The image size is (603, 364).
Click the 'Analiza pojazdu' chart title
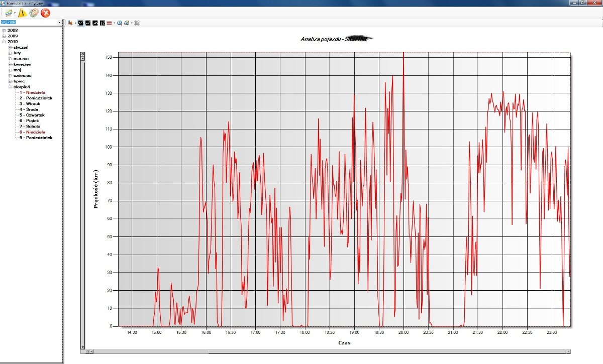tap(336, 38)
